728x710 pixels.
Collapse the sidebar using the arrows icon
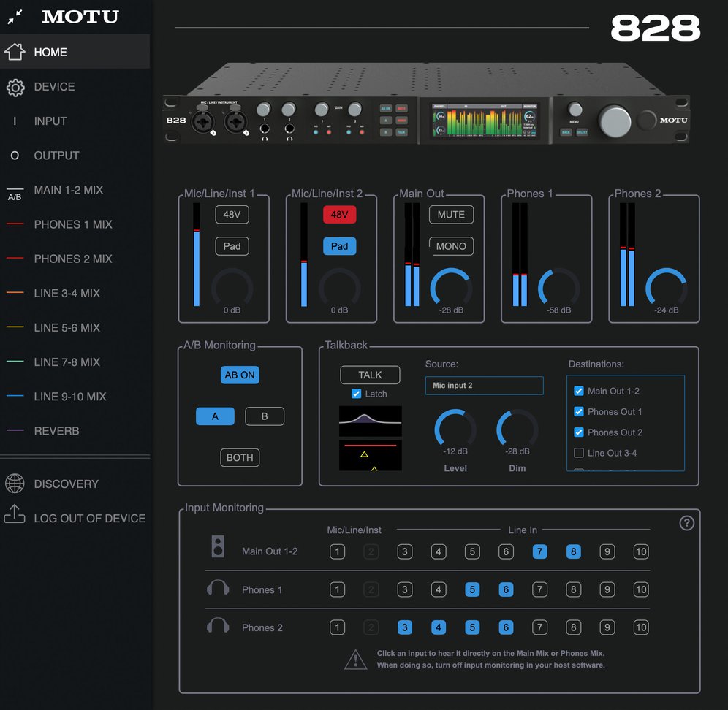pyautogui.click(x=14, y=16)
